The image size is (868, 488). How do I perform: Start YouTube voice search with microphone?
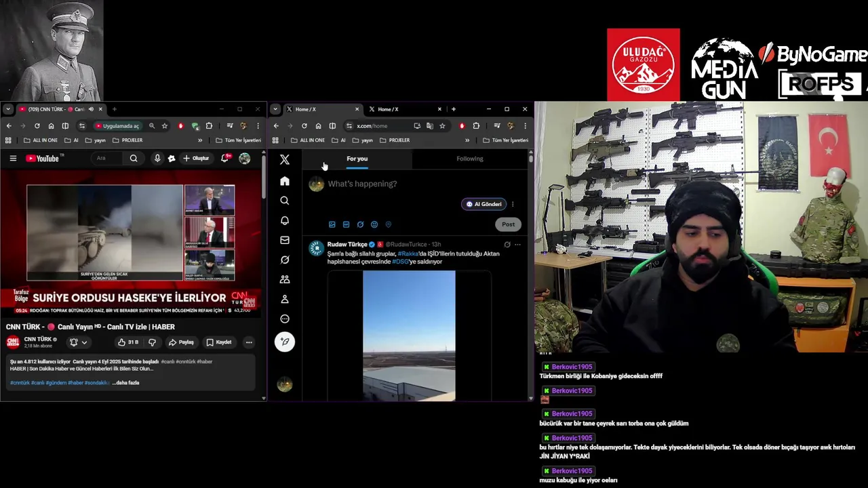coord(157,159)
